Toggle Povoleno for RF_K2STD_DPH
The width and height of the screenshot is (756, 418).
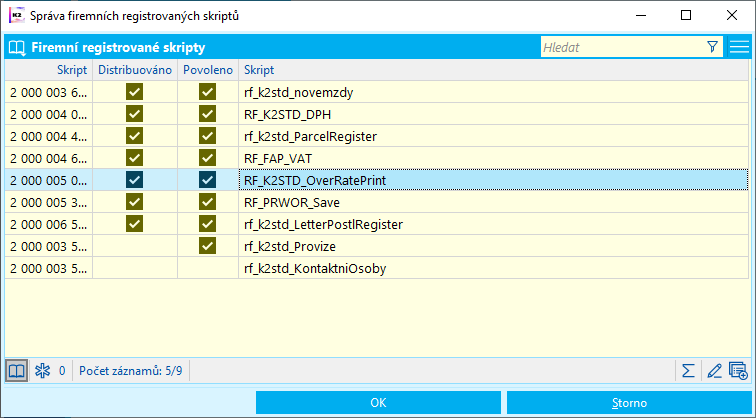tap(207, 114)
